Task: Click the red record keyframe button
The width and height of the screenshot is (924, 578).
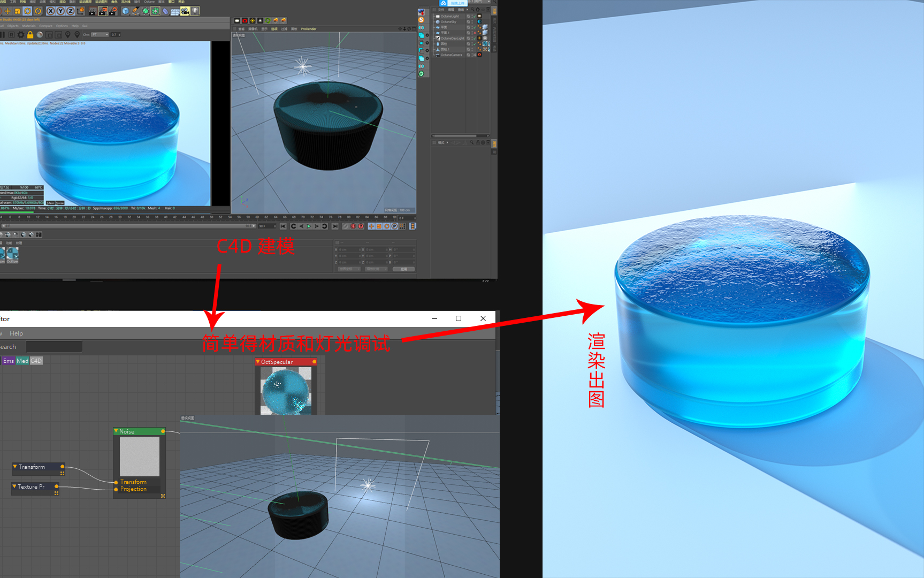Action: 353,226
